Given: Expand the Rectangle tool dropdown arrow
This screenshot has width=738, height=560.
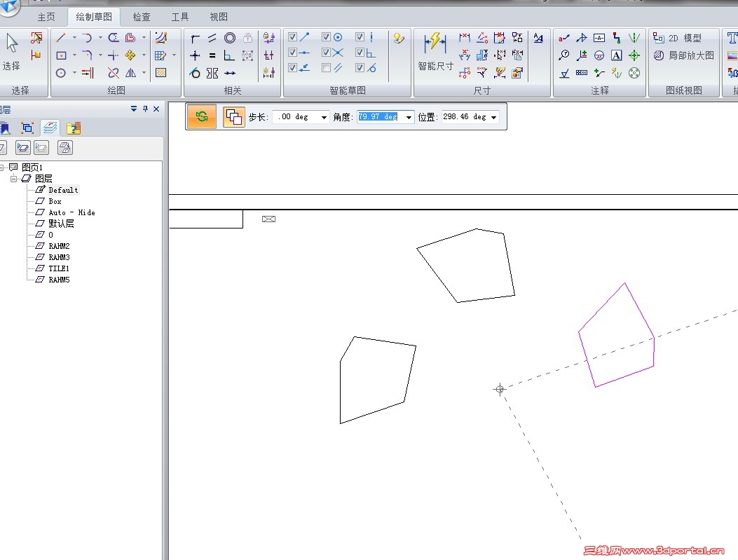Looking at the screenshot, I should pos(74,55).
